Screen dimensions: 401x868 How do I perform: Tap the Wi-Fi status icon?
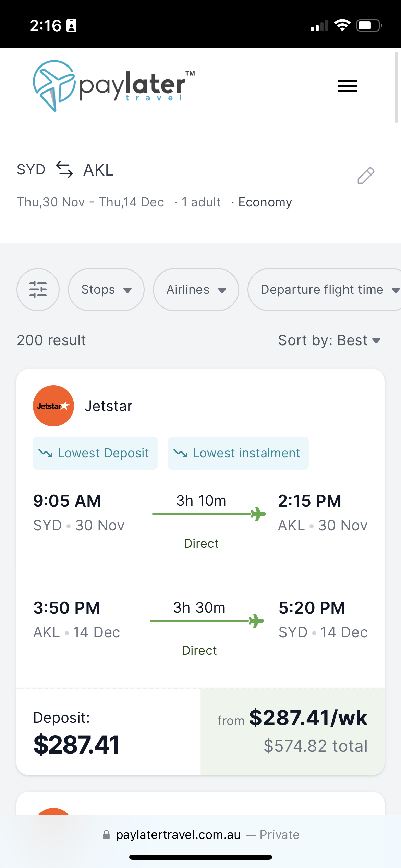coord(342,25)
